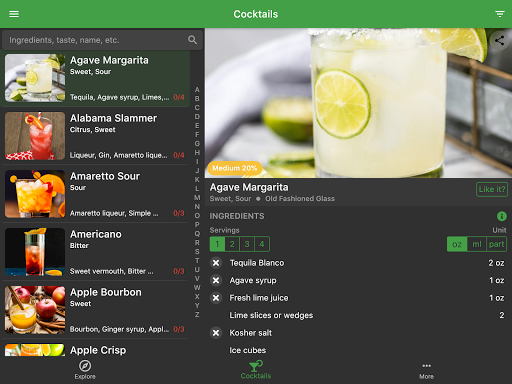Select the Cocktails glass tab
This screenshot has width=512, height=384.
(256, 370)
